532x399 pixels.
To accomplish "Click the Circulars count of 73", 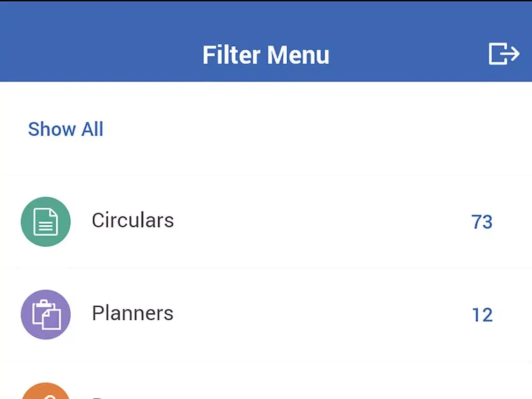I will [482, 222].
